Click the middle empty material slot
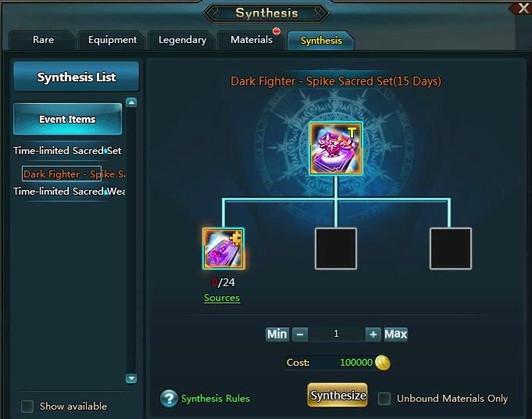The image size is (532, 419). pos(336,249)
